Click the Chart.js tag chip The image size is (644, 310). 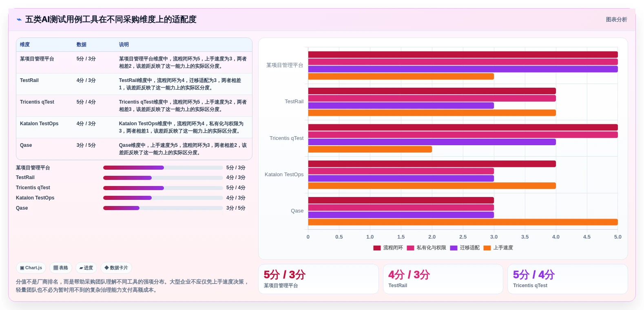tap(31, 268)
